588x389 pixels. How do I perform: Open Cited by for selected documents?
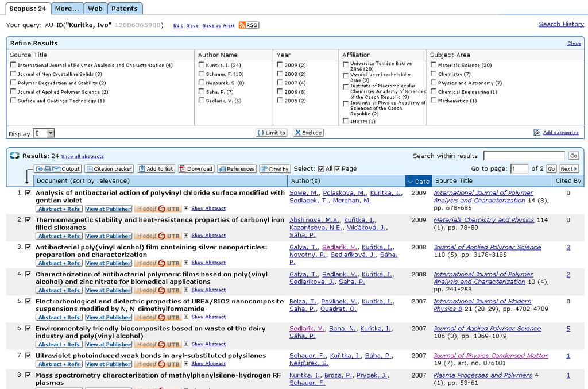point(274,169)
